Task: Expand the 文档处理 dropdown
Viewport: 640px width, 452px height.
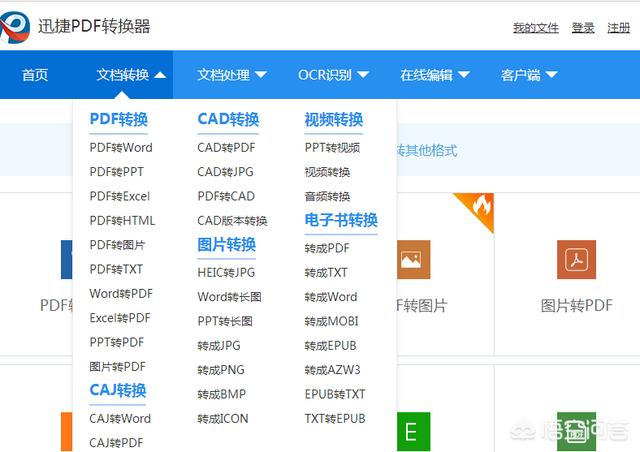Action: 232,75
